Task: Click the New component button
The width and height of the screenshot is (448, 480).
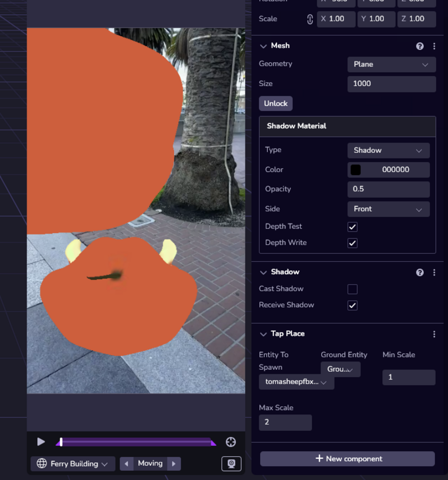Action: pyautogui.click(x=347, y=459)
